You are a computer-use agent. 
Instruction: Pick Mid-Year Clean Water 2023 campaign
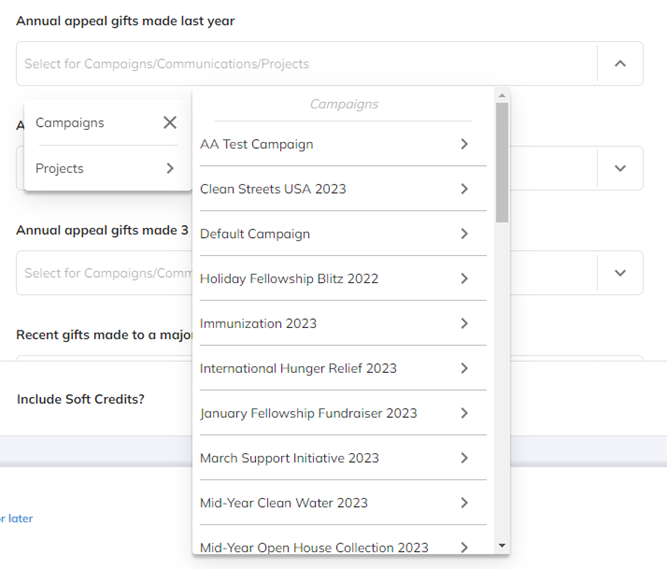click(284, 503)
